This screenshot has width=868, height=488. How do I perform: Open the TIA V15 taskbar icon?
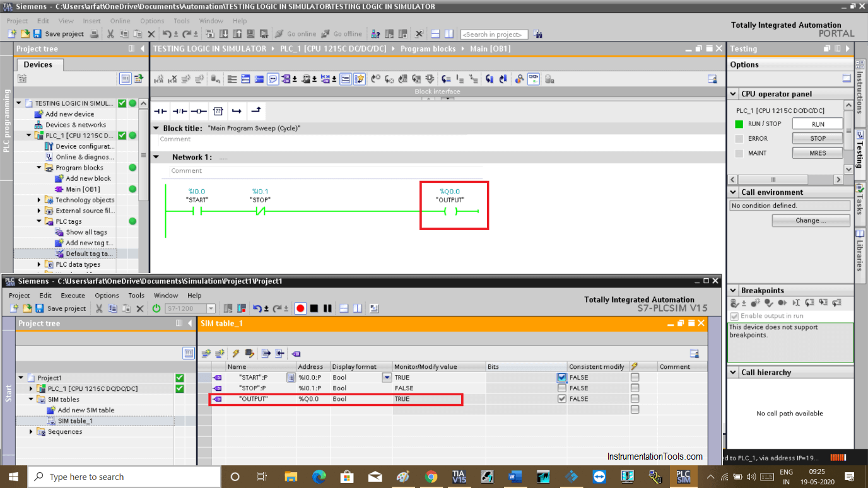(459, 477)
